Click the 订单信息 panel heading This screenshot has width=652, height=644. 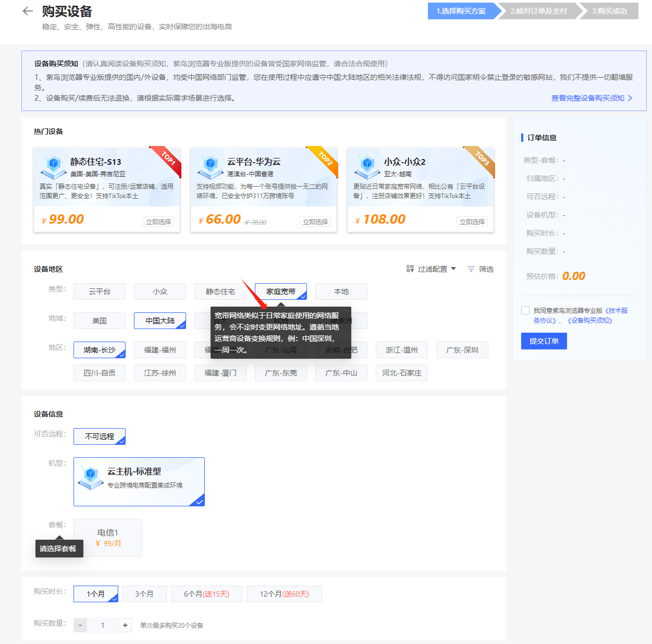(x=542, y=138)
